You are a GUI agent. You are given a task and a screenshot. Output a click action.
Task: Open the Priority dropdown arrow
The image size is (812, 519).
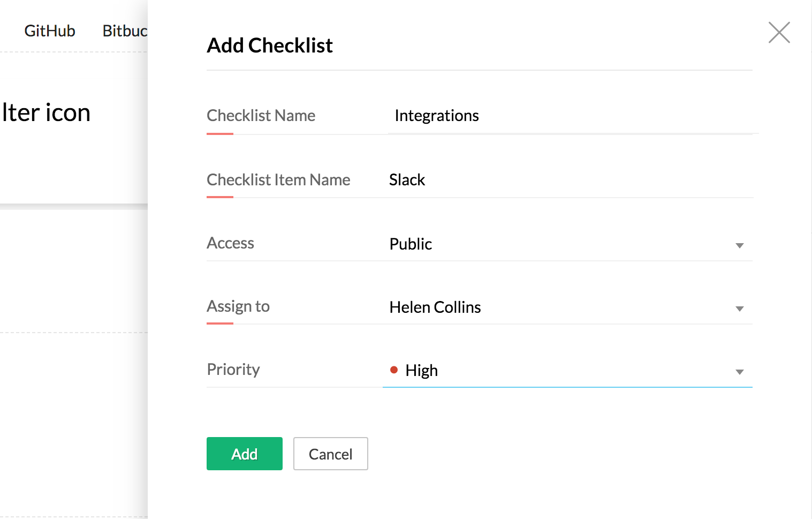tap(739, 372)
